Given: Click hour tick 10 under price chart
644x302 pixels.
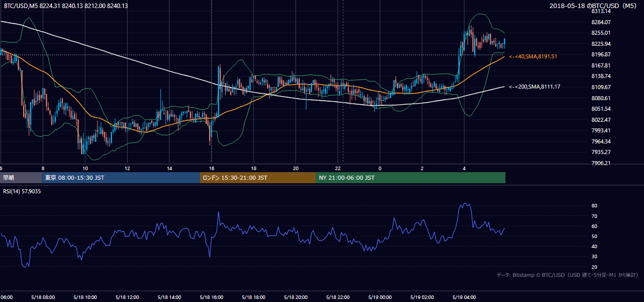Looking at the screenshot, I should pos(85,169).
